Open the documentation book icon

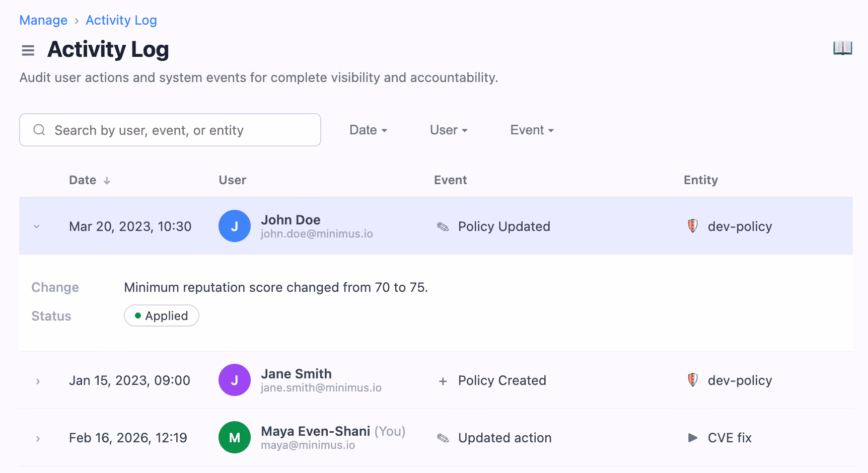coord(842,48)
